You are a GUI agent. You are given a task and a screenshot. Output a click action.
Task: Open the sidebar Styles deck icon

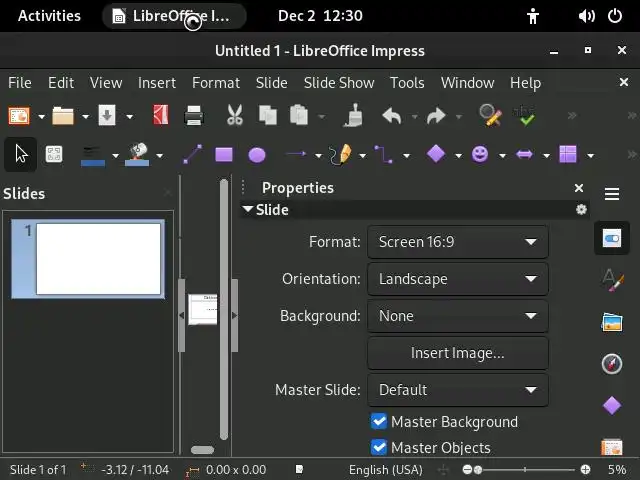612,280
